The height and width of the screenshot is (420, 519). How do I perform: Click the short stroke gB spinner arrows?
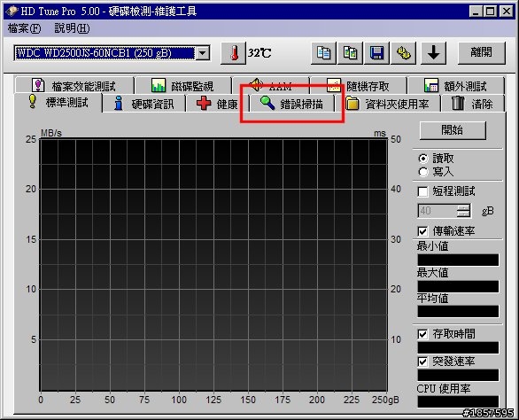click(x=464, y=211)
